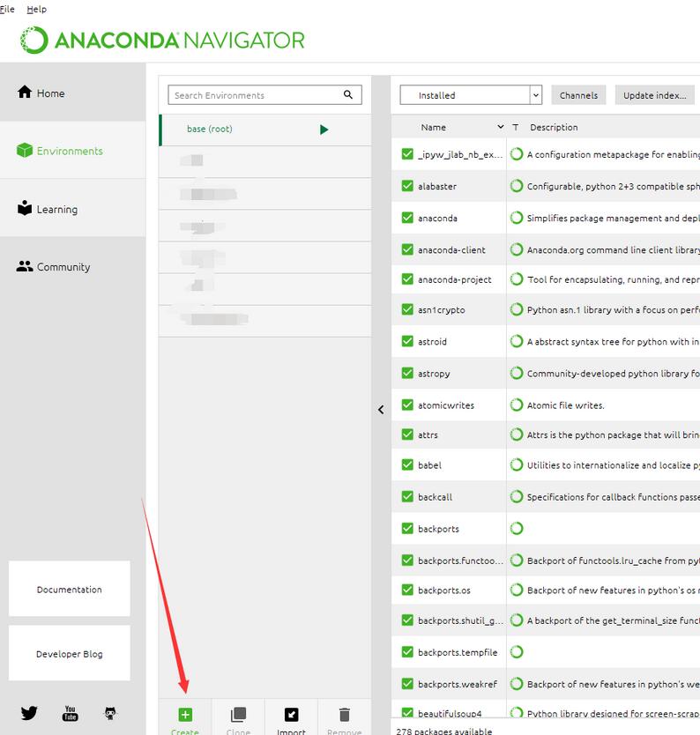700x735 pixels.
Task: Toggle the atomicwrites checkbox
Action: point(407,405)
